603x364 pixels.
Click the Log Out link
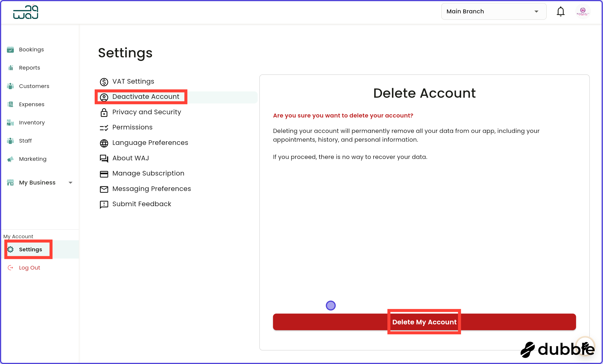pyautogui.click(x=29, y=267)
